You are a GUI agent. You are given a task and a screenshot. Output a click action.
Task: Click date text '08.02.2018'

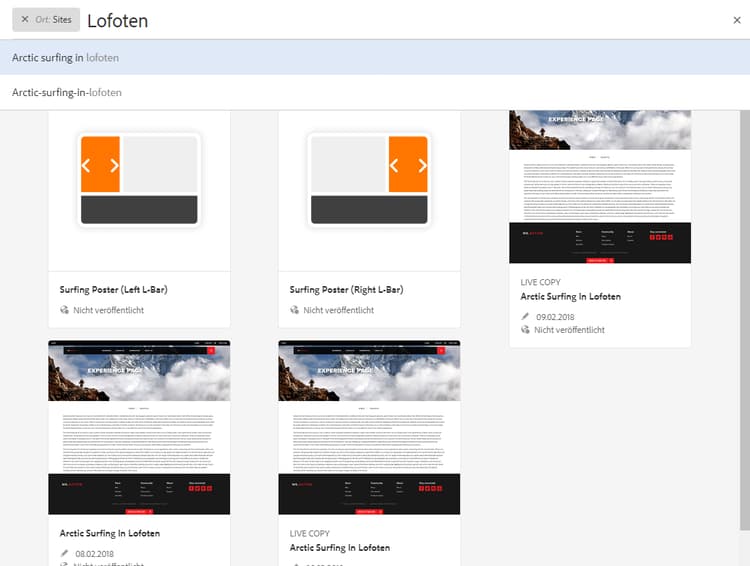point(94,554)
